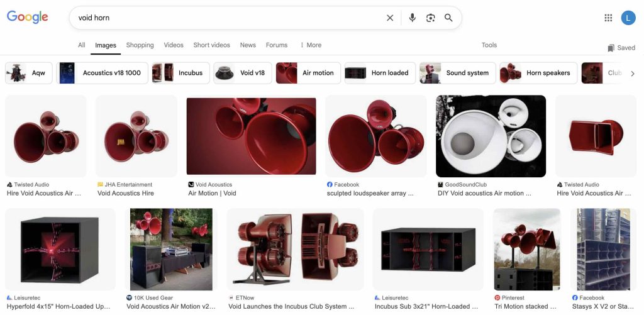
Task: Click the magnifying glass search button
Action: (448, 18)
